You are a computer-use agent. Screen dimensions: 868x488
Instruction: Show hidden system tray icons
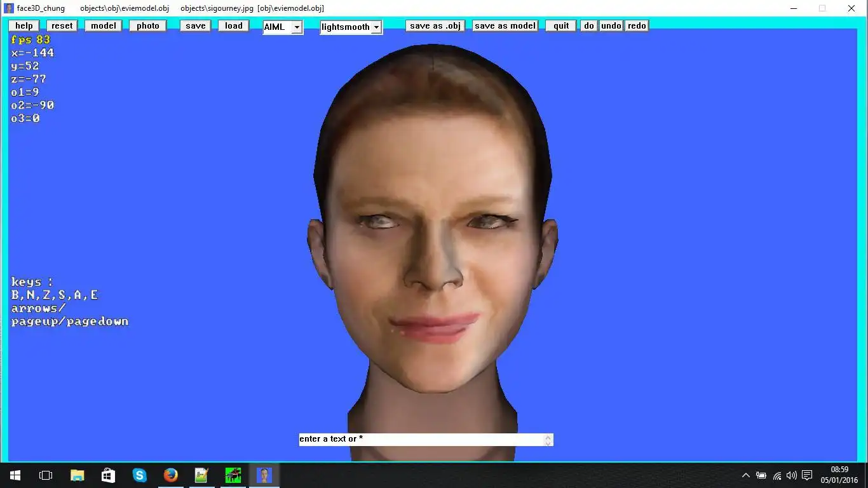(x=746, y=475)
